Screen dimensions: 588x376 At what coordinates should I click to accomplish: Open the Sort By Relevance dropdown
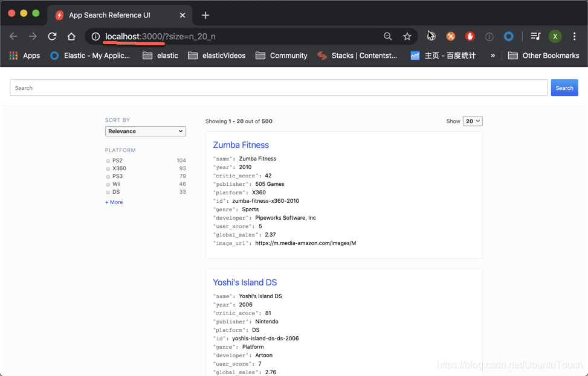tap(146, 131)
